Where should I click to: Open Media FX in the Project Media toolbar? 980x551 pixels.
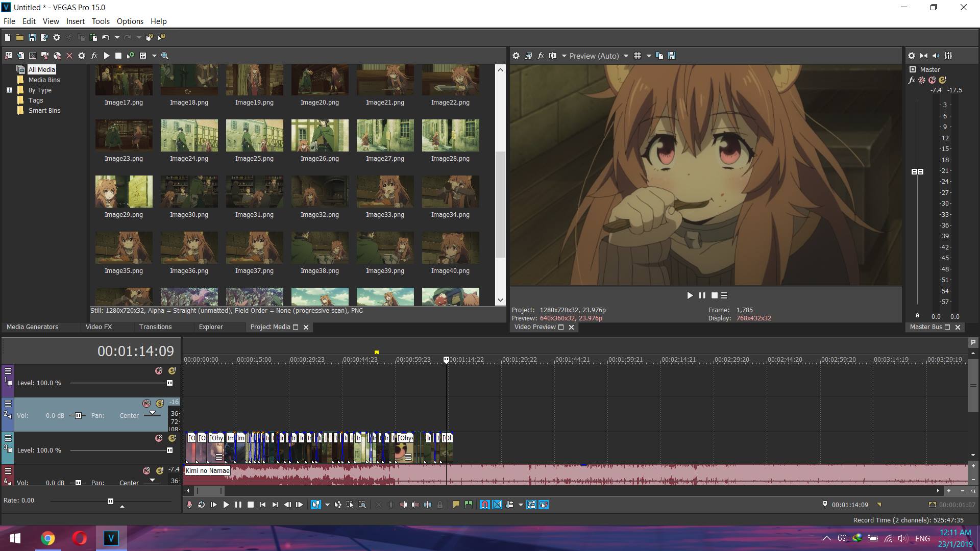tap(94, 56)
